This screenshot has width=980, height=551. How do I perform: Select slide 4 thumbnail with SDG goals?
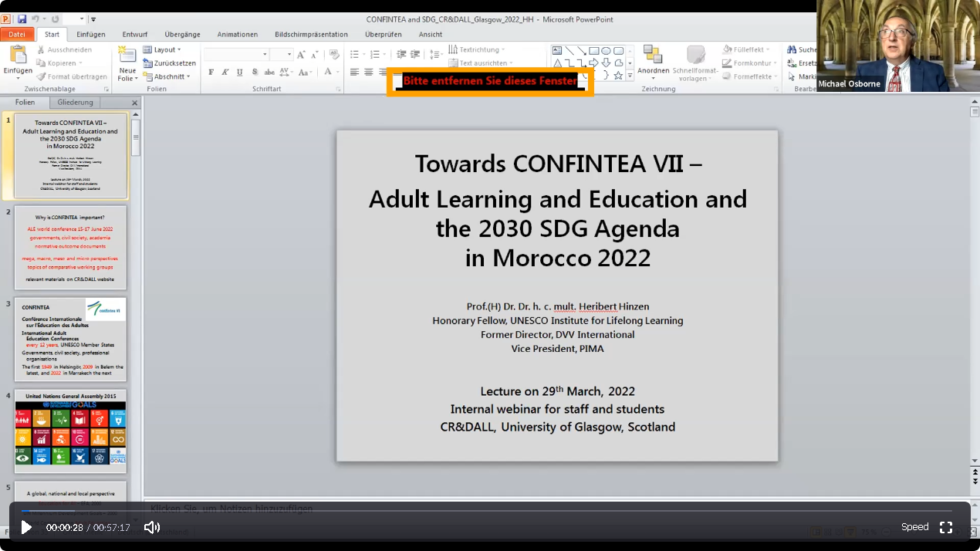[70, 431]
